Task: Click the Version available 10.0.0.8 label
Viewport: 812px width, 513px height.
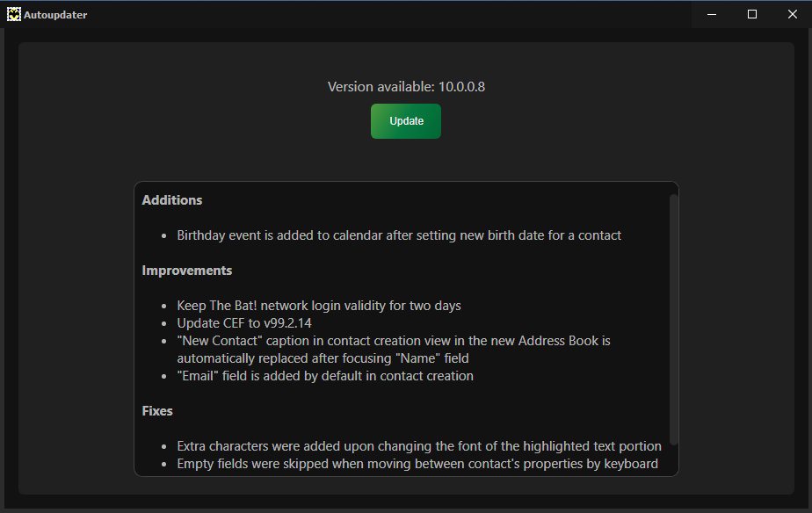Action: coord(406,86)
